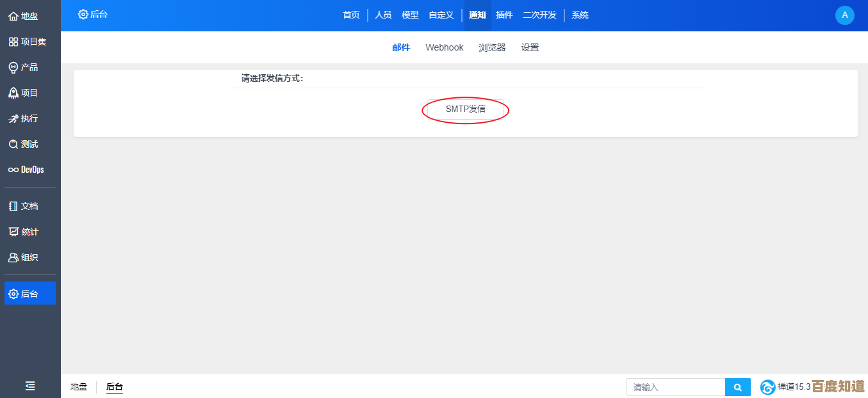Open 二次开发 from the top bar
This screenshot has height=398, width=868.
pyautogui.click(x=539, y=15)
